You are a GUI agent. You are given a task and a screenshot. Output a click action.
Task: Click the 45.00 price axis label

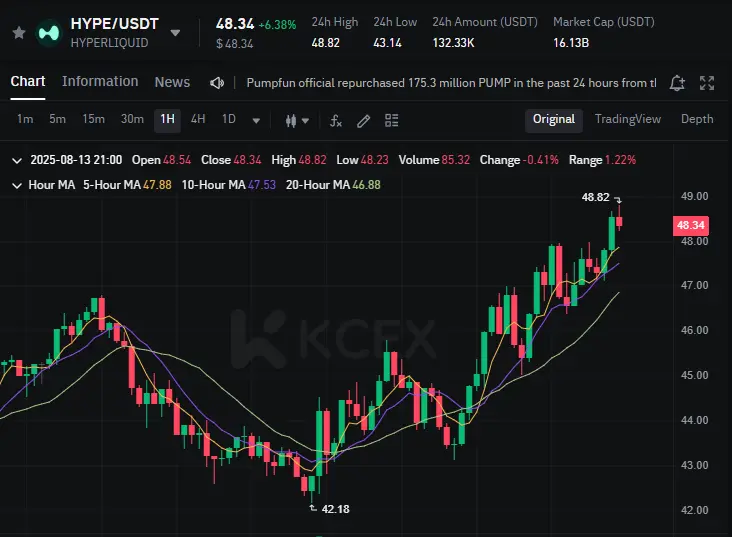click(x=694, y=375)
